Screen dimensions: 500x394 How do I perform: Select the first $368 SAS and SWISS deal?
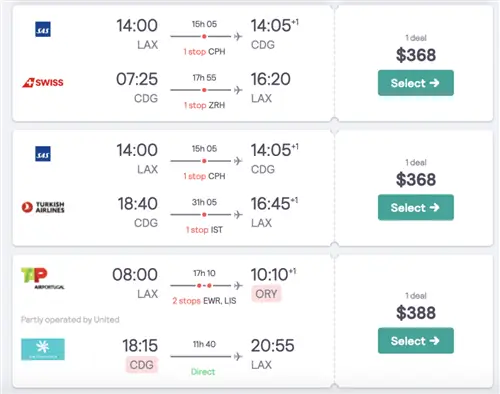416,83
